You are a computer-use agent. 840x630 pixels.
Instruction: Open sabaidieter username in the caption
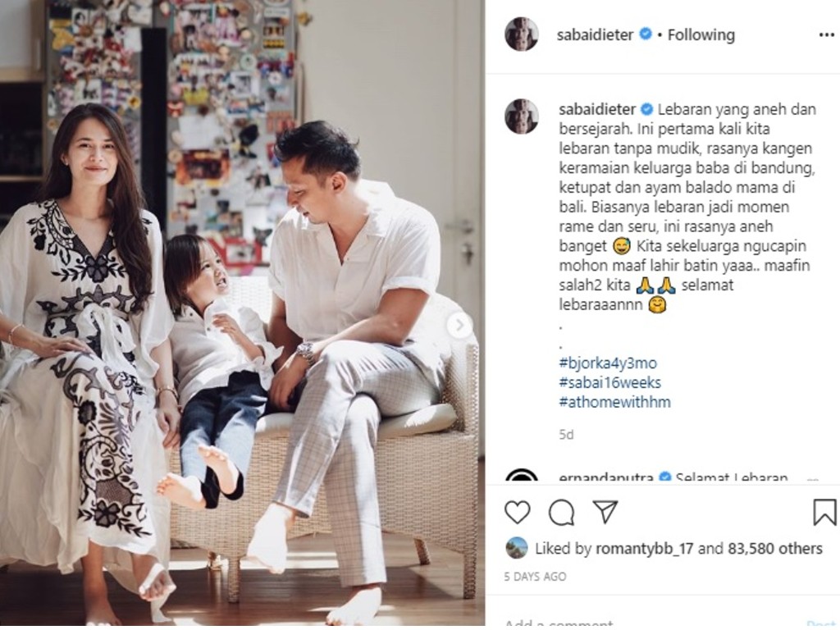click(597, 109)
